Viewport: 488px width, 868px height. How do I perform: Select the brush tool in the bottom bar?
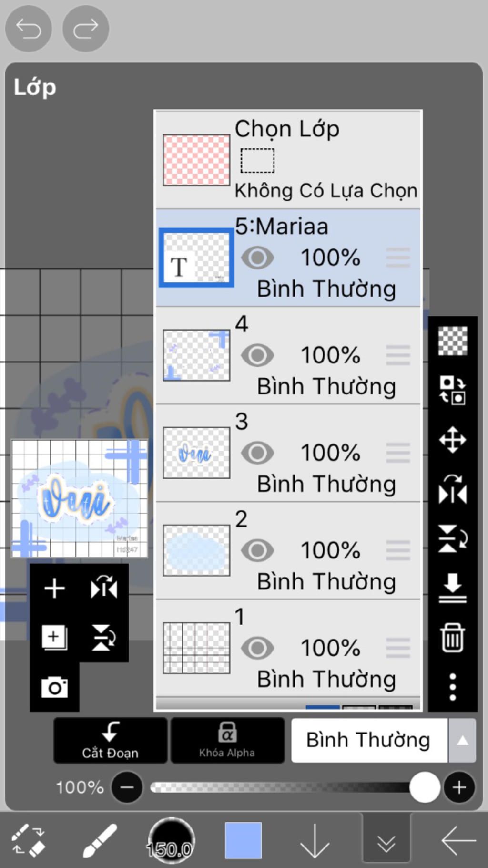[100, 840]
